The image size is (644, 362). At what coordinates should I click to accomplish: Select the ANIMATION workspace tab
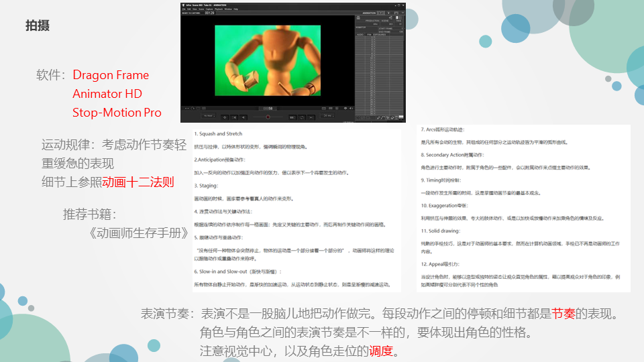tap(369, 13)
